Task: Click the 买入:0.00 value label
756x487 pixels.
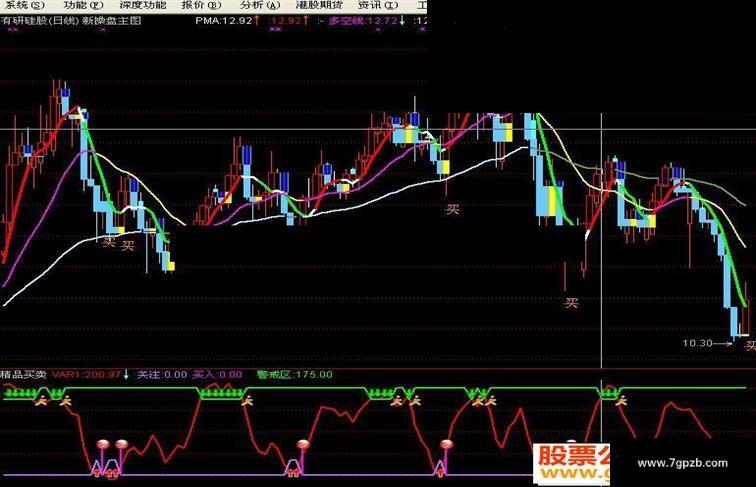Action: tap(217, 374)
